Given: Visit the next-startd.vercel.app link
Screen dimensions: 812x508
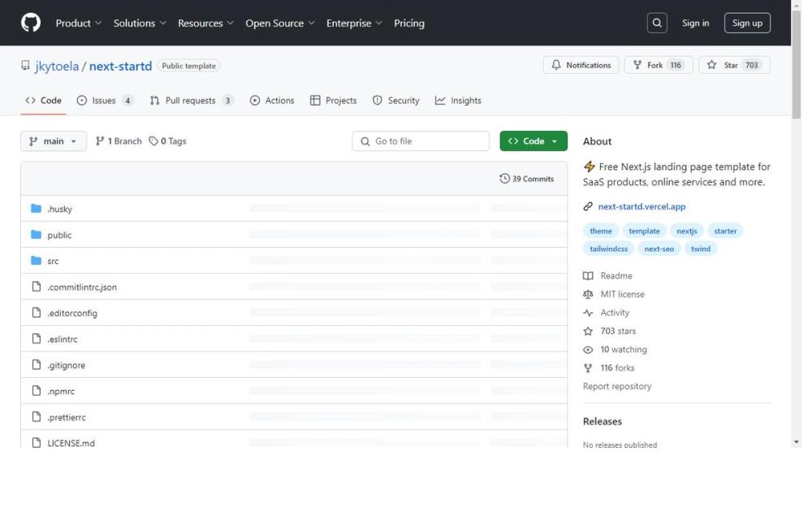Looking at the screenshot, I should tap(641, 206).
